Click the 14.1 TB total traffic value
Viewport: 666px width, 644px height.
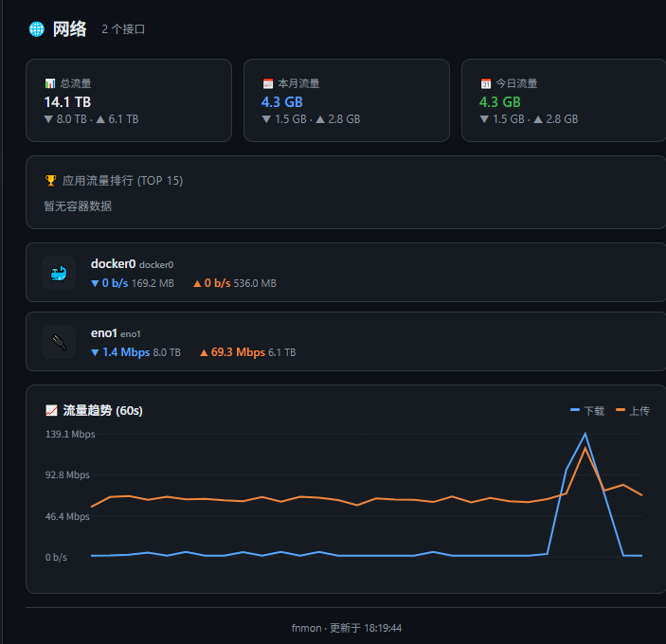[x=67, y=102]
